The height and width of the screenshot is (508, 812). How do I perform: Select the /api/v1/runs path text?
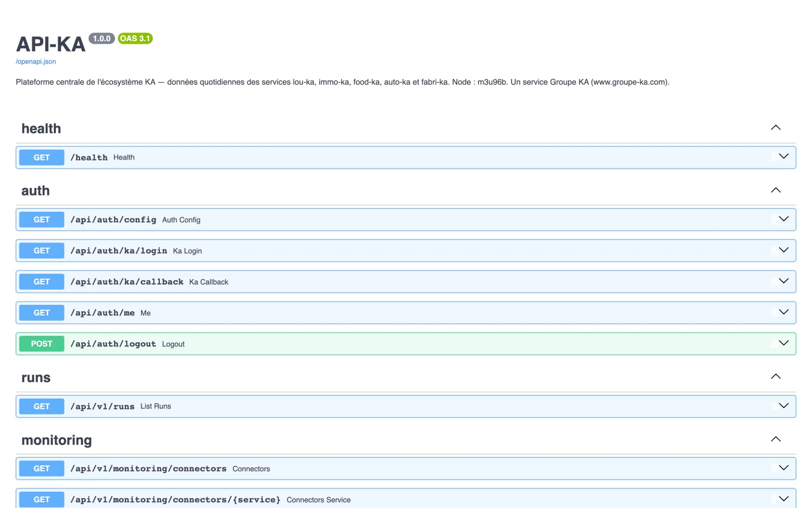pyautogui.click(x=103, y=406)
